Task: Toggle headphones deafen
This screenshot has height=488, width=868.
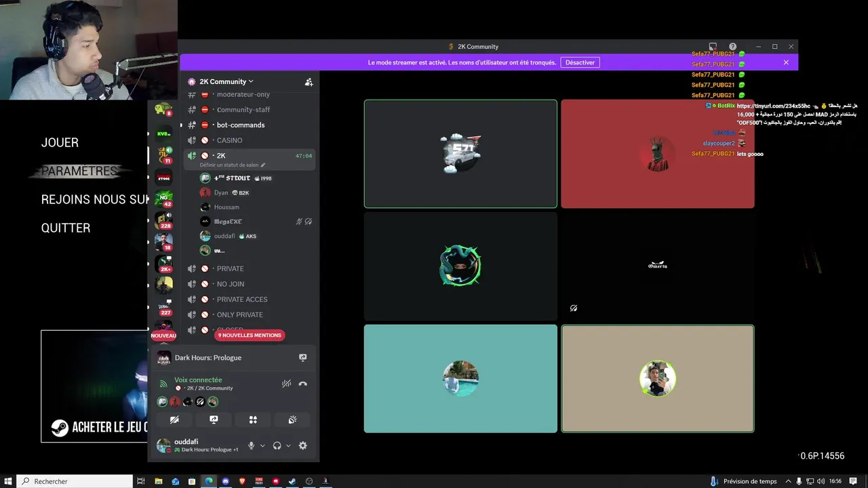Action: (x=277, y=445)
